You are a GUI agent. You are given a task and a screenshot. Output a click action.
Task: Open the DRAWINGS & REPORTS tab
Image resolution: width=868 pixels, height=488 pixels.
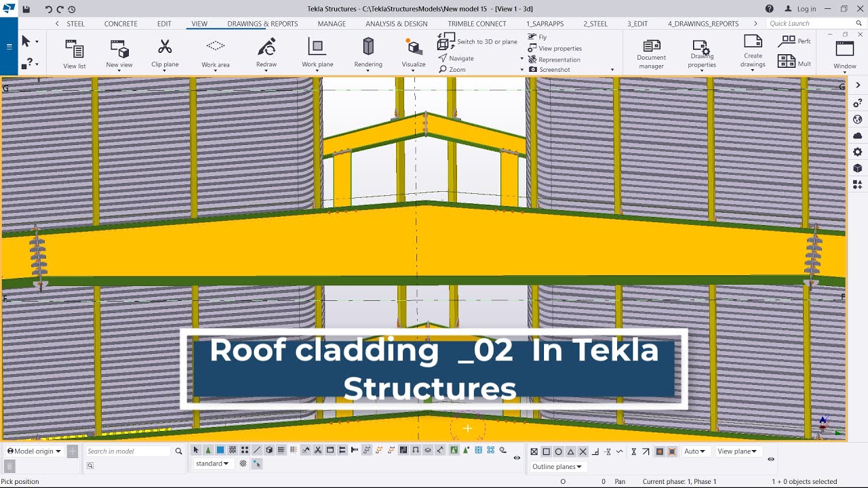click(262, 24)
